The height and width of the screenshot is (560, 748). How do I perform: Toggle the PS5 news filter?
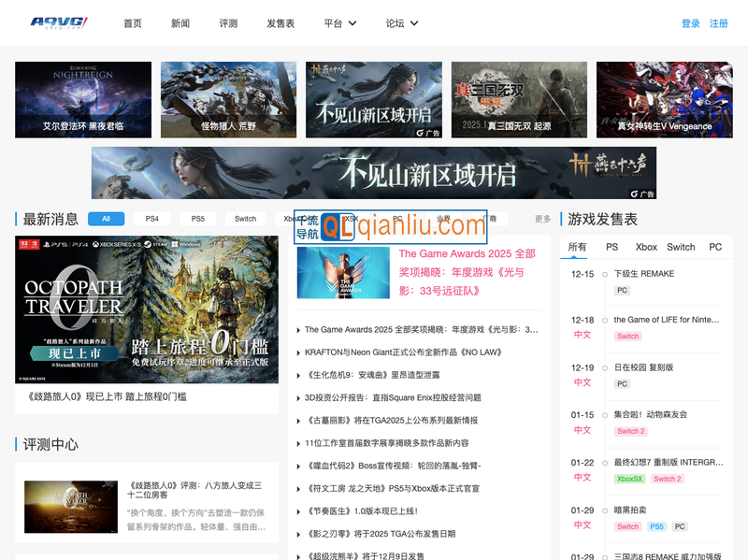[197, 219]
